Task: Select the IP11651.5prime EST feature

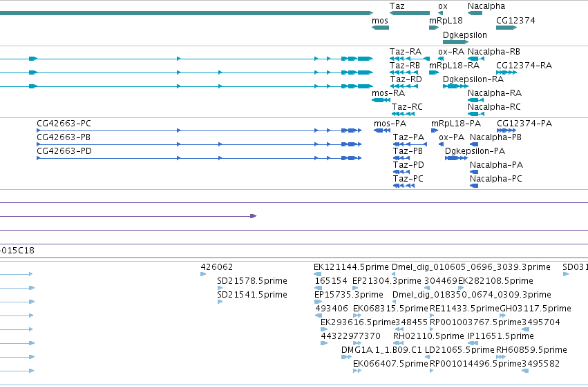Action: (x=473, y=343)
